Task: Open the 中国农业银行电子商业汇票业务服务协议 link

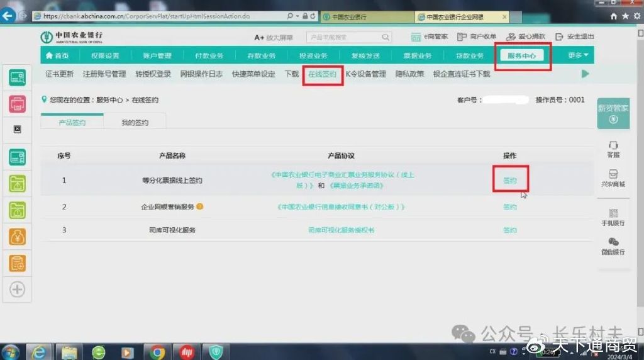Action: 343,179
